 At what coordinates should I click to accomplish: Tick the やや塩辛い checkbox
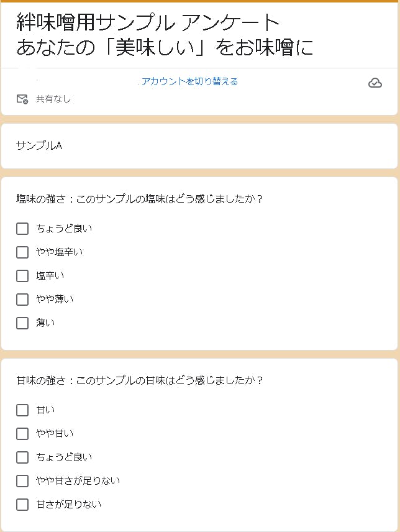click(22, 252)
